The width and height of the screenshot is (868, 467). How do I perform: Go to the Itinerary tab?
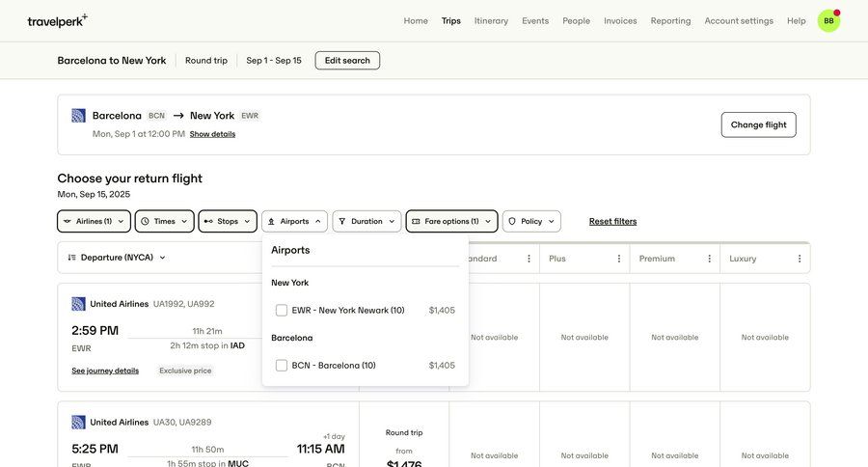491,20
